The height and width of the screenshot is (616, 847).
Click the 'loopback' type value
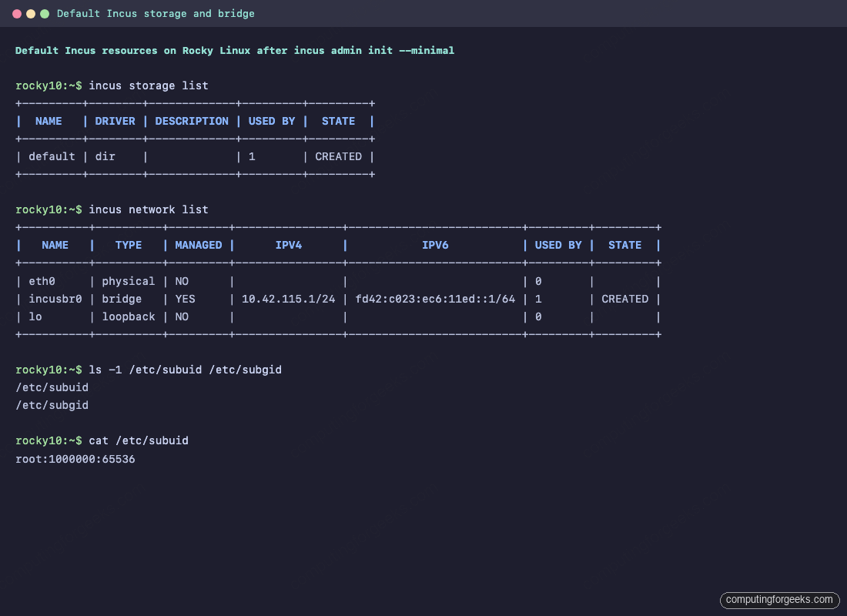[129, 316]
